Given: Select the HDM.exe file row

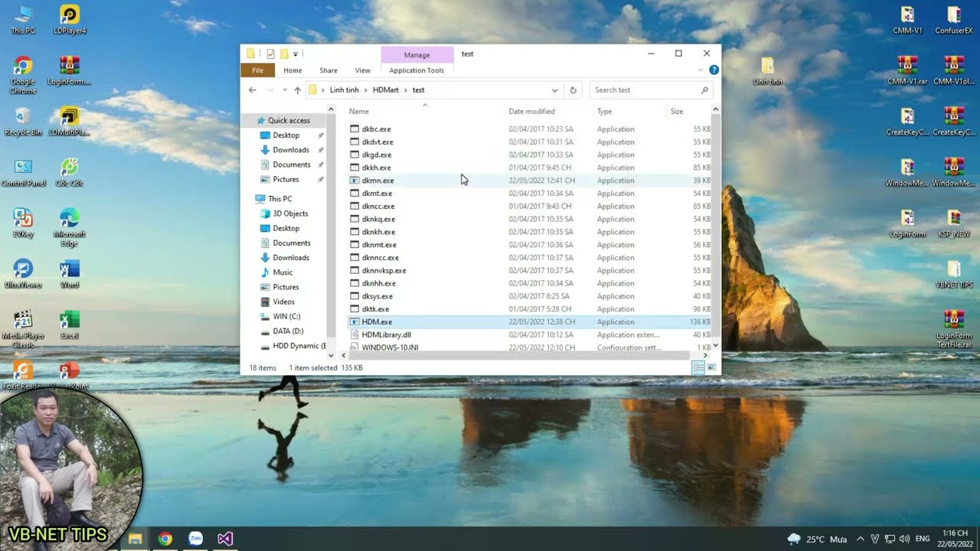Looking at the screenshot, I should [530, 322].
